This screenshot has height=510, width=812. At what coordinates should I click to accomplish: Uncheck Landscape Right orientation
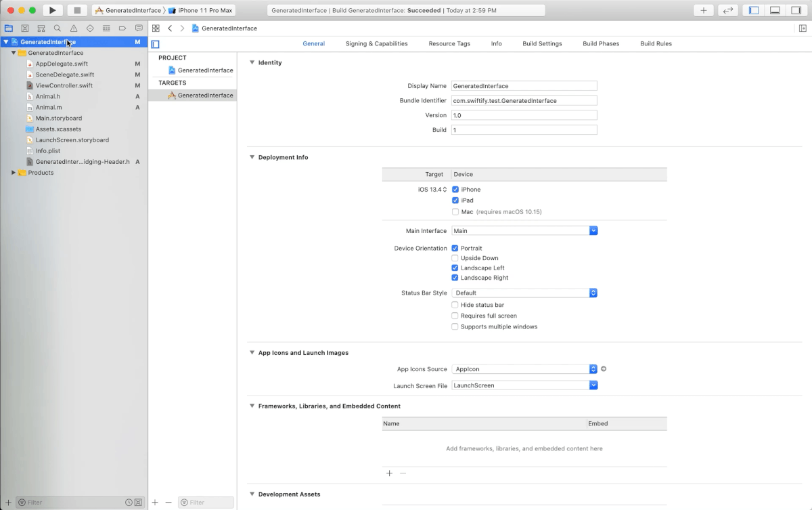455,278
